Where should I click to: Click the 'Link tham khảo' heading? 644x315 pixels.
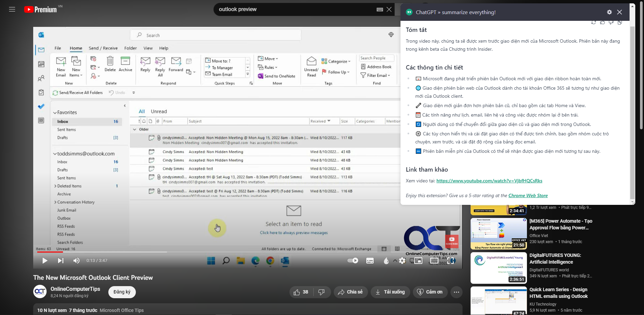point(427,170)
